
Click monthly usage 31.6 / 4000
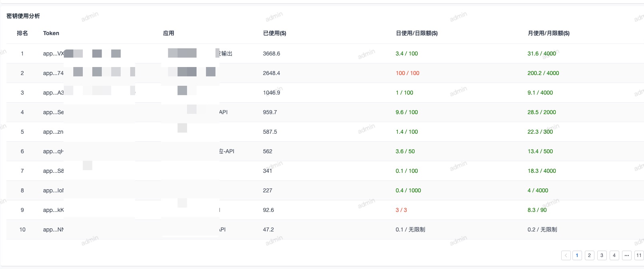click(x=542, y=53)
